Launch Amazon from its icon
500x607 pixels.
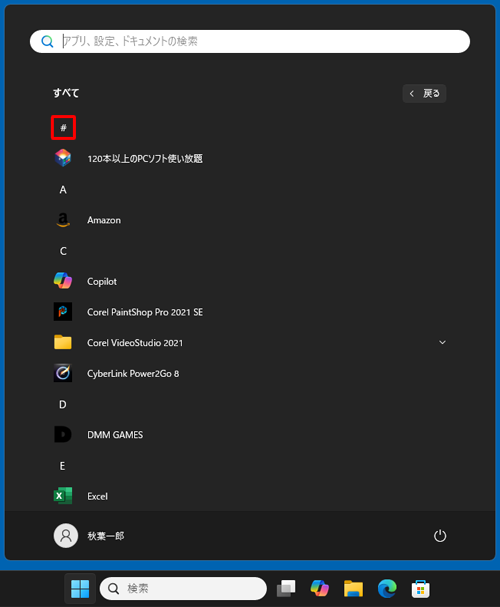[63, 220]
